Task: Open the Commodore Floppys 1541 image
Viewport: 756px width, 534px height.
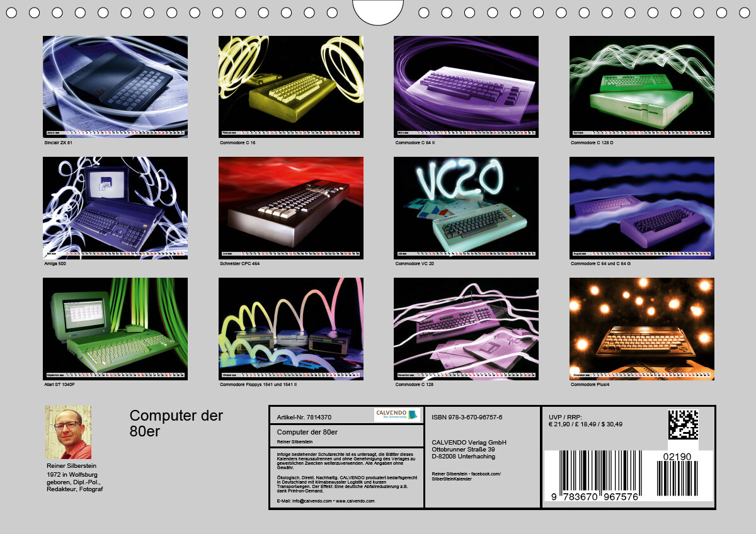Action: click(x=291, y=329)
